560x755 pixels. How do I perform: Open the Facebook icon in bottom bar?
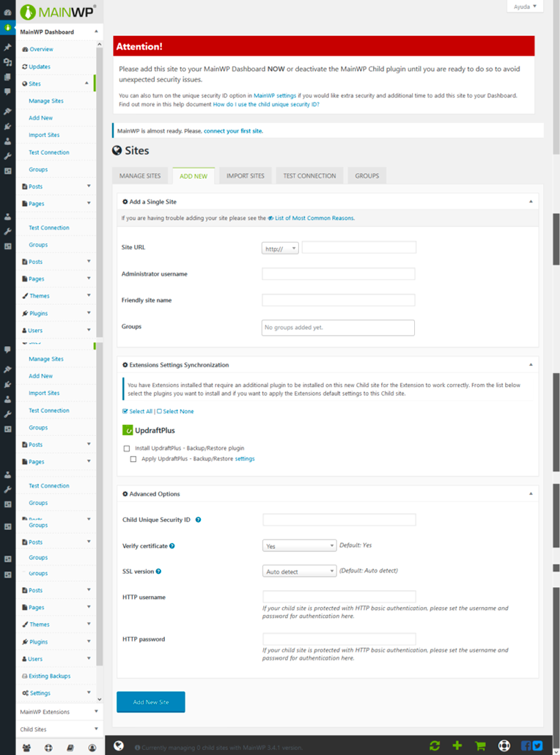526,746
